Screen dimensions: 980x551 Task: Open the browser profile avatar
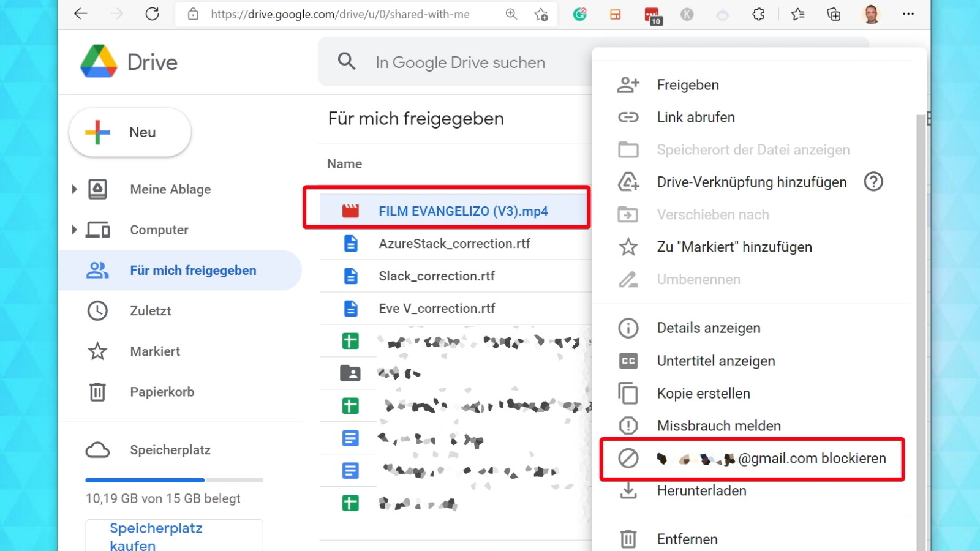click(871, 14)
